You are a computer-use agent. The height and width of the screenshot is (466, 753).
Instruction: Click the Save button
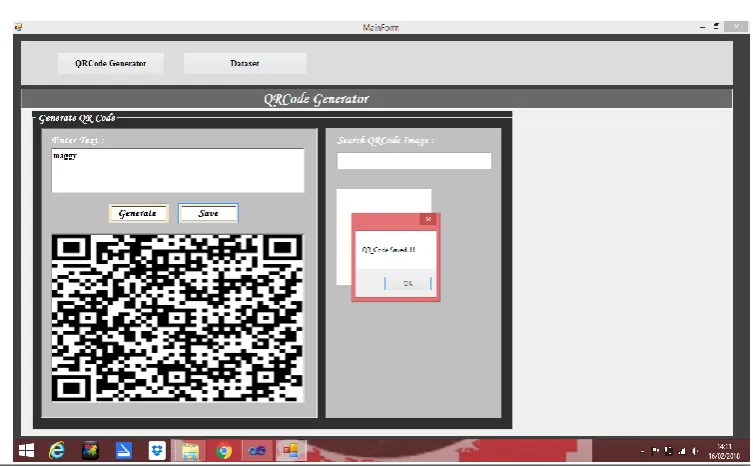208,213
